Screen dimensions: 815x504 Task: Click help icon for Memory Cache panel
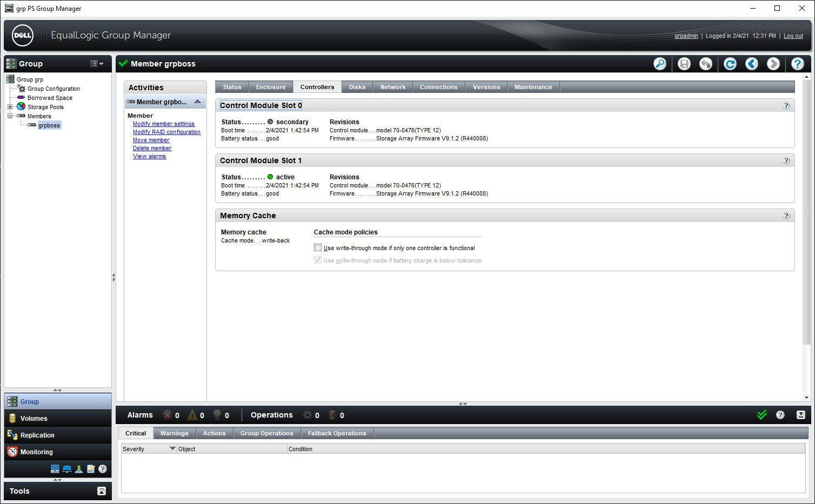pos(786,216)
